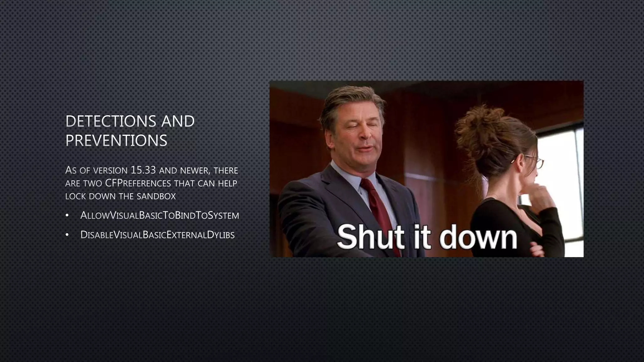Click the bullet dot before DisableVisualBasicExternalDylibs
This screenshot has height=362, width=644.
tap(67, 235)
